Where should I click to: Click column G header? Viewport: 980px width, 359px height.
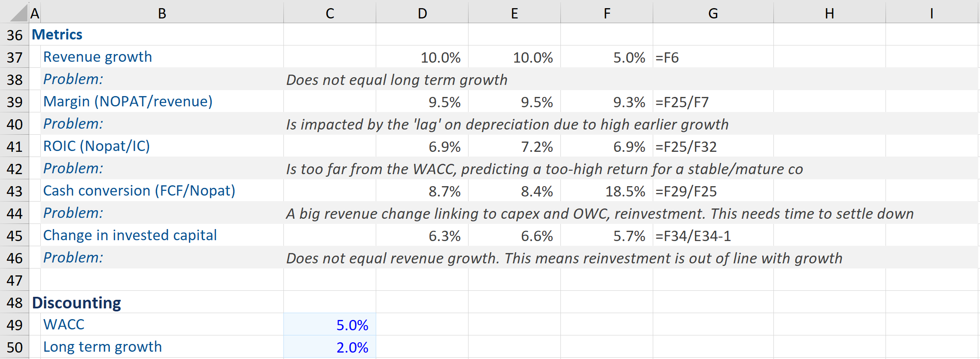tap(713, 13)
